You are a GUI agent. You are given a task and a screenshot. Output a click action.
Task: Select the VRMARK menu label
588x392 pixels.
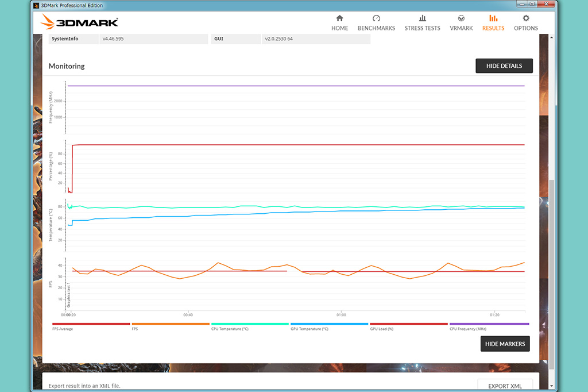click(x=461, y=28)
